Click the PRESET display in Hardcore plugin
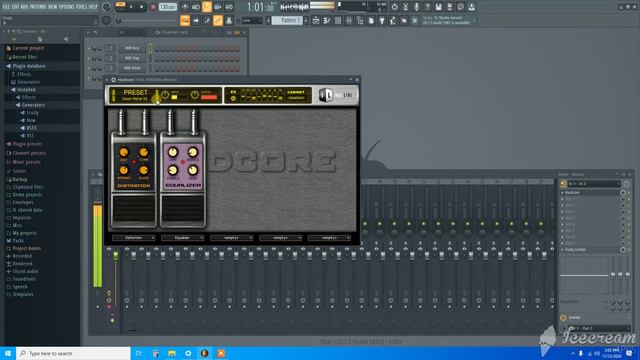Viewport: 640px width, 360px height. 135,95
